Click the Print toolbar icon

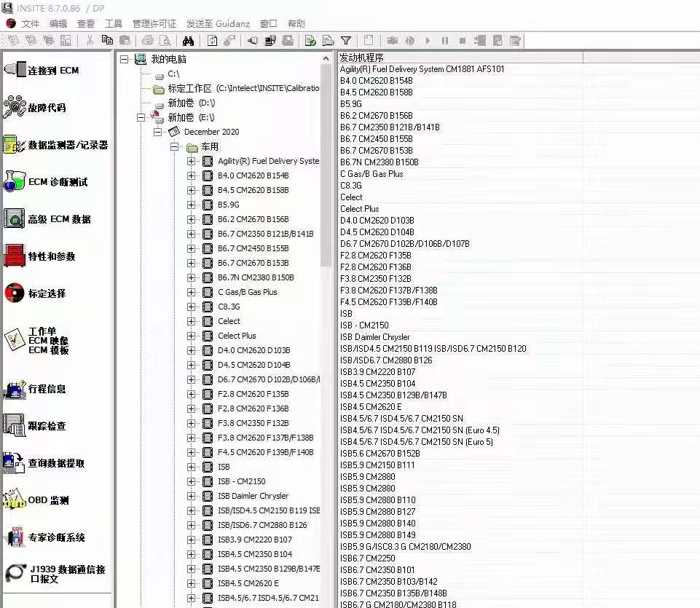click(148, 41)
